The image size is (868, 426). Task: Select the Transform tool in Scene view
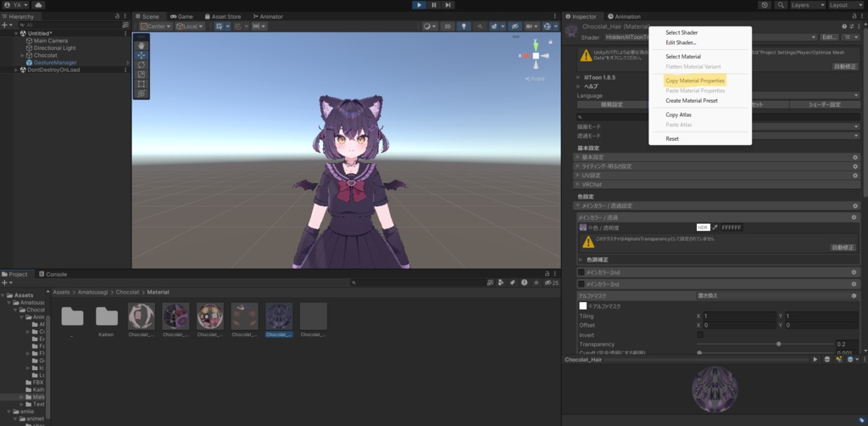(142, 93)
